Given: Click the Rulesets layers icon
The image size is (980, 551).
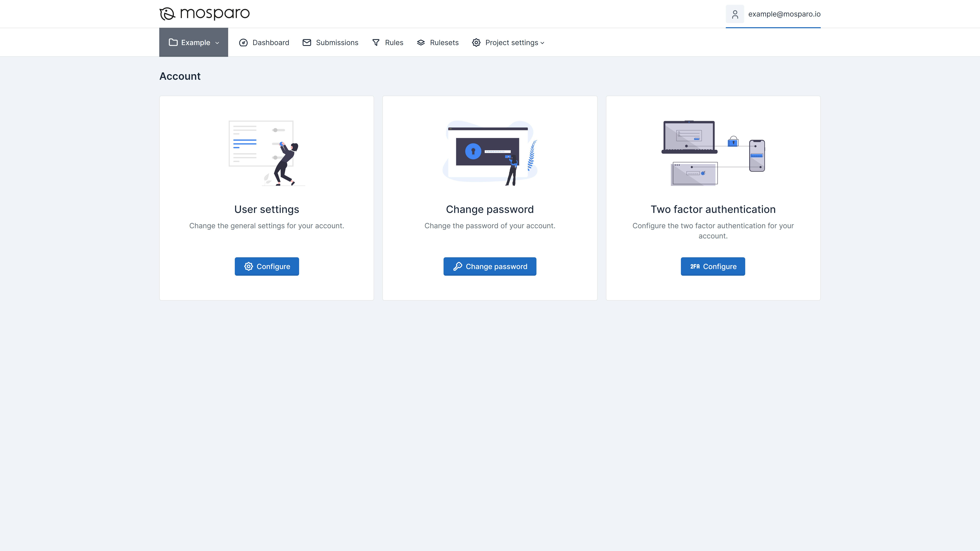Looking at the screenshot, I should [421, 43].
